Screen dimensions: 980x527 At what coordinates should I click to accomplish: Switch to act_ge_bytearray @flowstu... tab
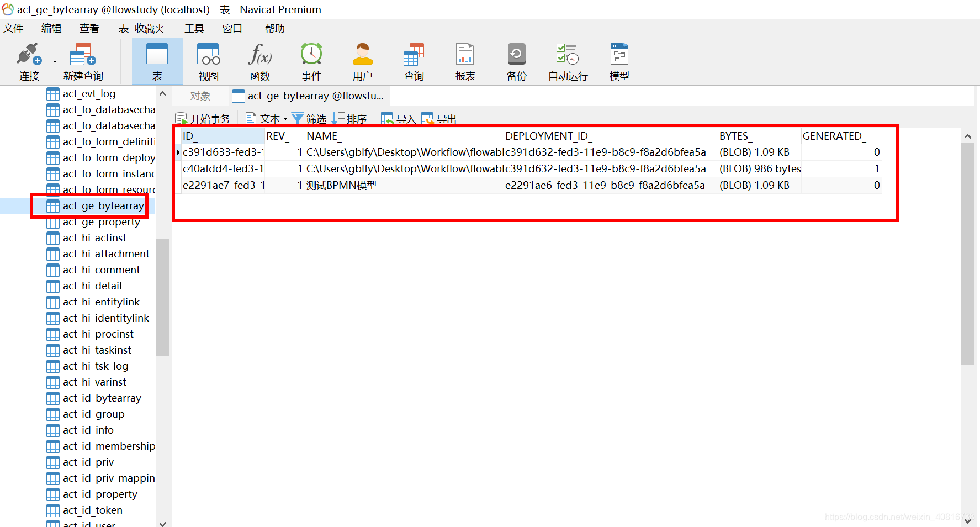309,96
